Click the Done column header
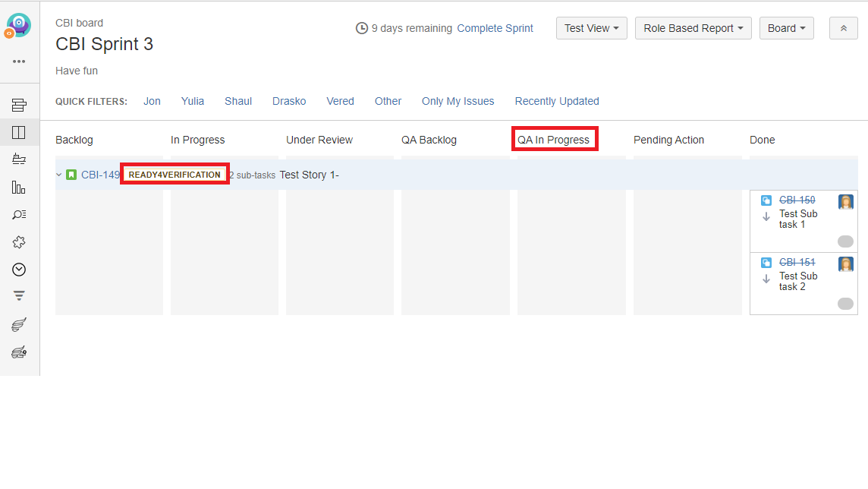Screen dimensions: 868x489 (763, 140)
